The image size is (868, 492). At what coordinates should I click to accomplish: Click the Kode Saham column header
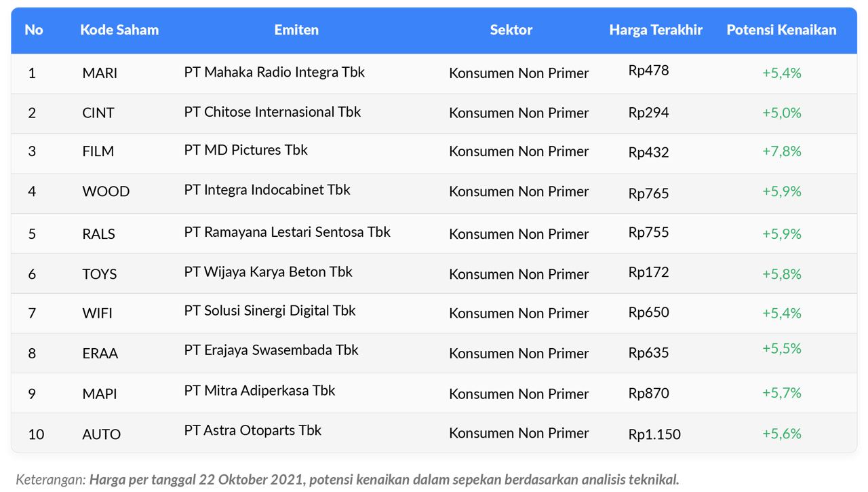(119, 30)
